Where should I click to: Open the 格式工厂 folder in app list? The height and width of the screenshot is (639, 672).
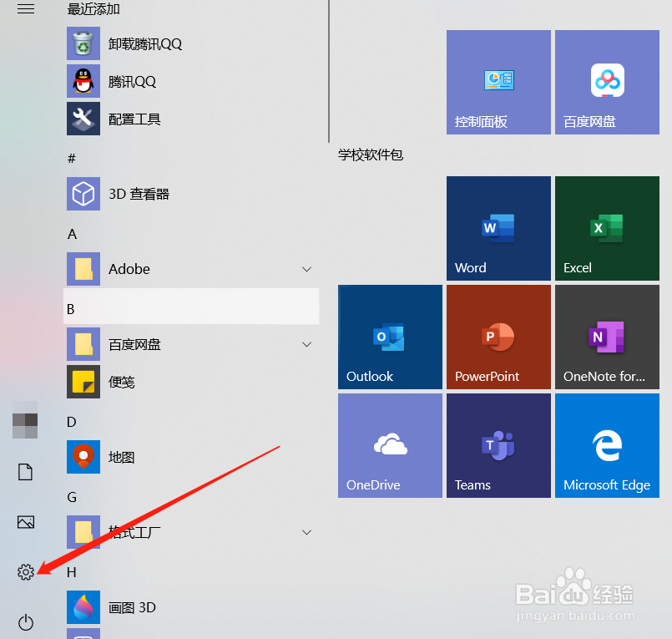[191, 532]
